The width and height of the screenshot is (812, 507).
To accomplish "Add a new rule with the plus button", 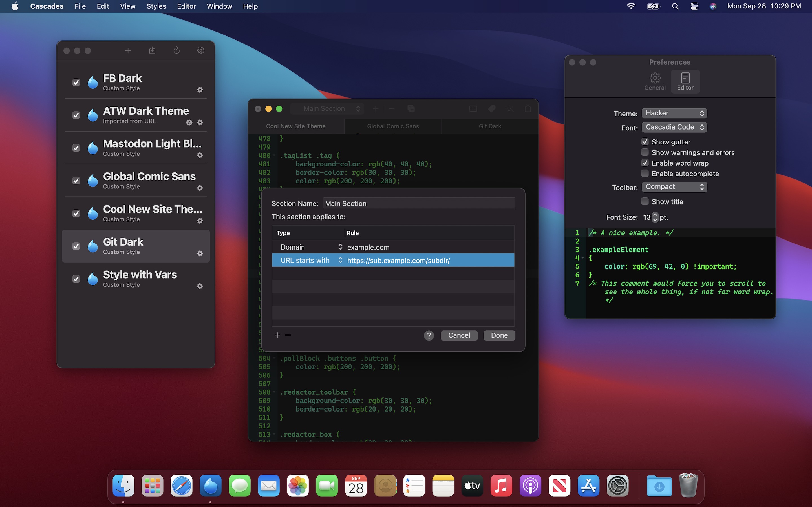I will (277, 335).
